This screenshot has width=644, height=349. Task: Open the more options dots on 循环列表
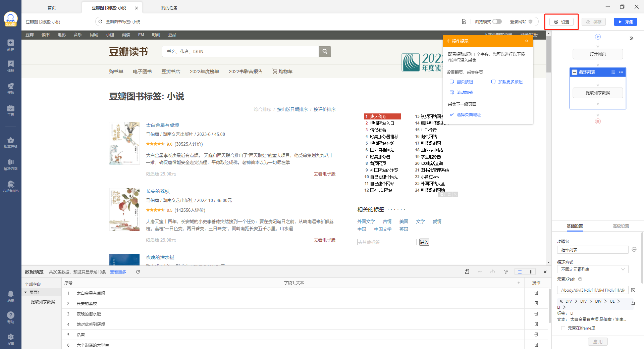[x=621, y=72]
